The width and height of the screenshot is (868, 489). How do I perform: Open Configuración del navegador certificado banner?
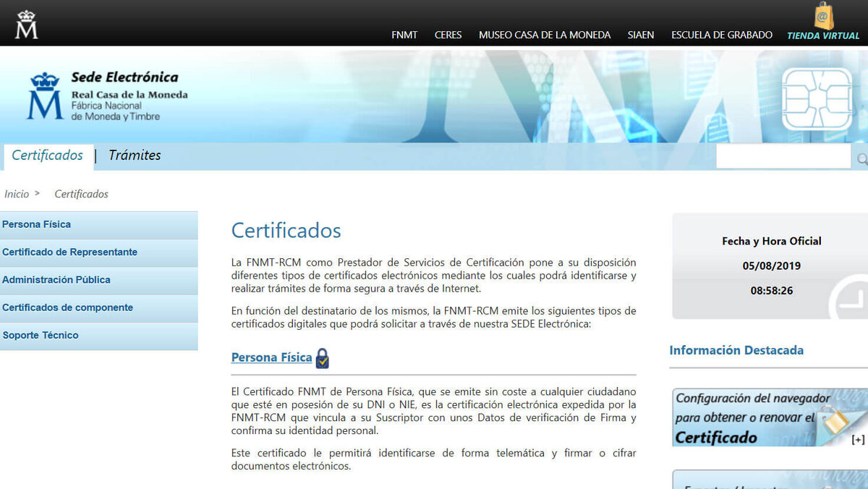pyautogui.click(x=770, y=417)
